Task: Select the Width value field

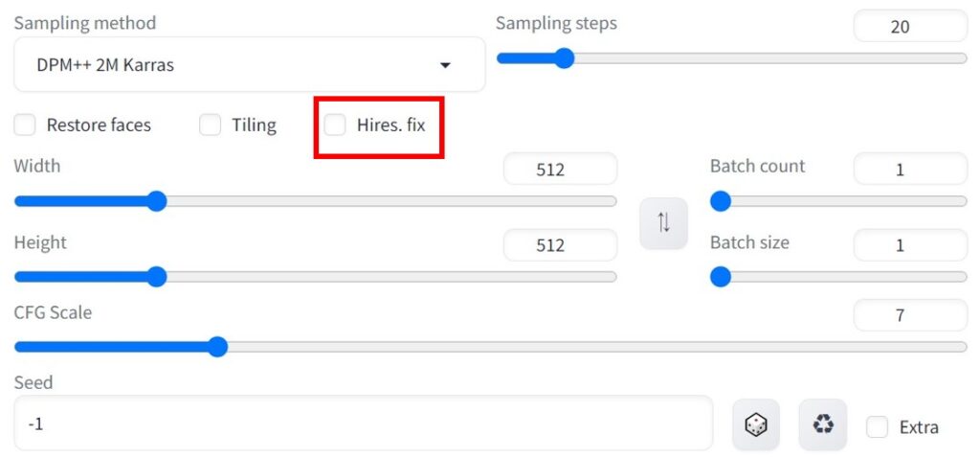Action: [560, 169]
